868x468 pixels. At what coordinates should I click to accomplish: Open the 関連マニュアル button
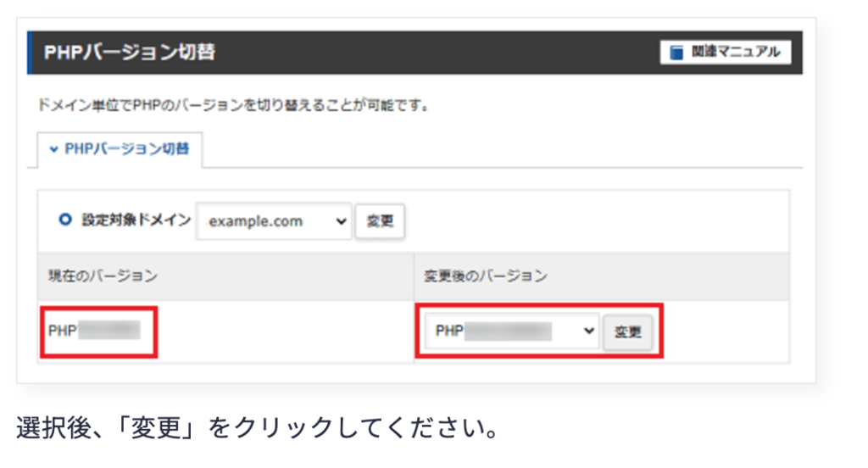click(x=726, y=53)
